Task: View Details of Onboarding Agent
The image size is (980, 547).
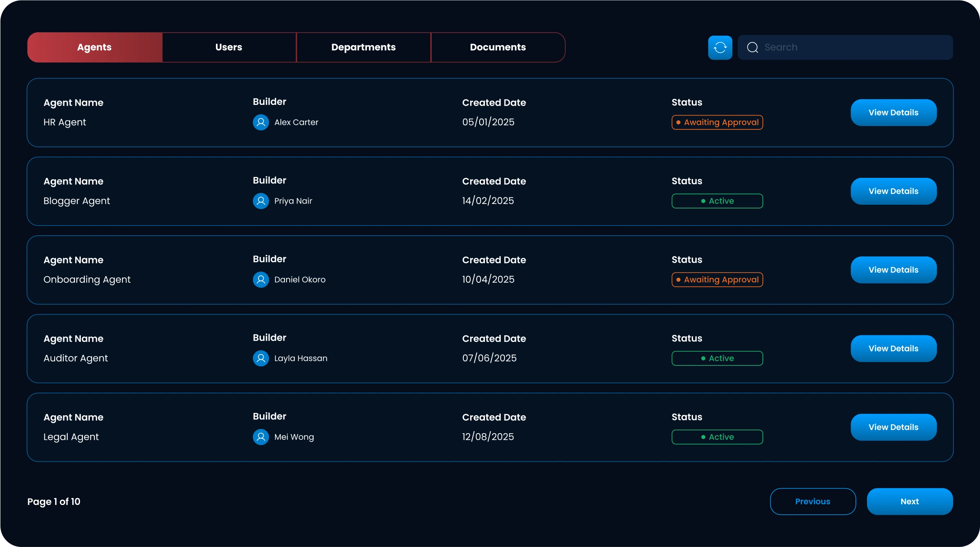Action: coord(893,270)
